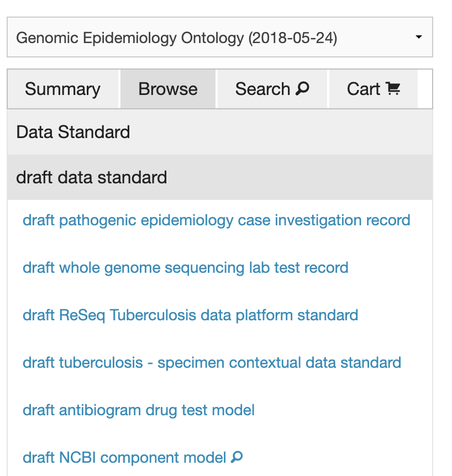Switch to the Search tab

tap(271, 88)
